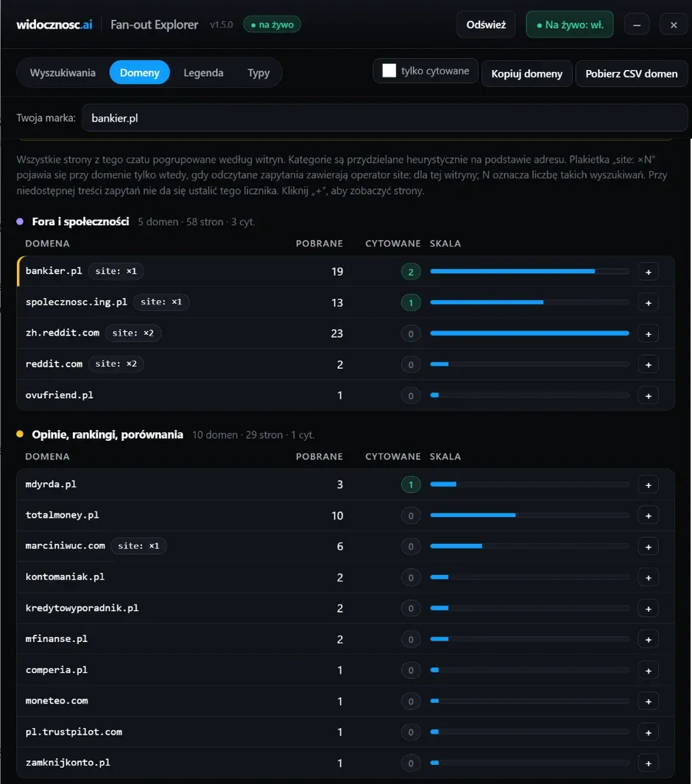This screenshot has height=784, width=692.
Task: Minimize the Fan-out Explorer panel
Action: point(637,25)
